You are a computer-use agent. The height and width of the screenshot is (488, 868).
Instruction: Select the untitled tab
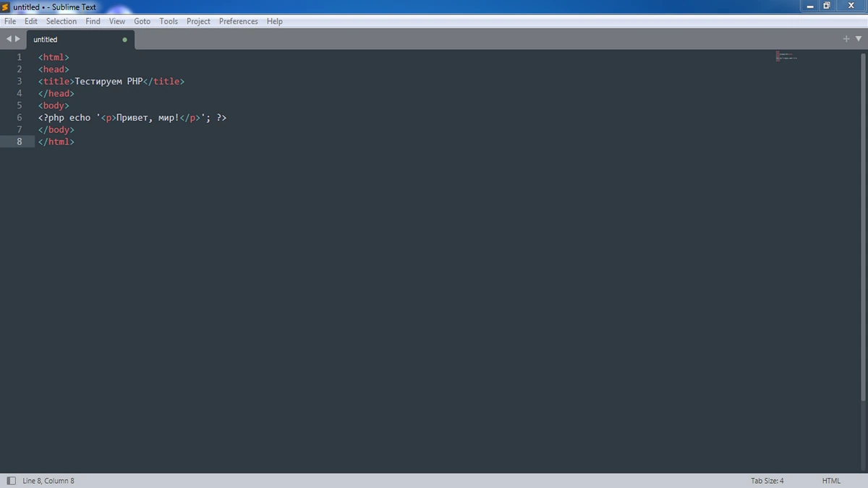[x=80, y=40]
